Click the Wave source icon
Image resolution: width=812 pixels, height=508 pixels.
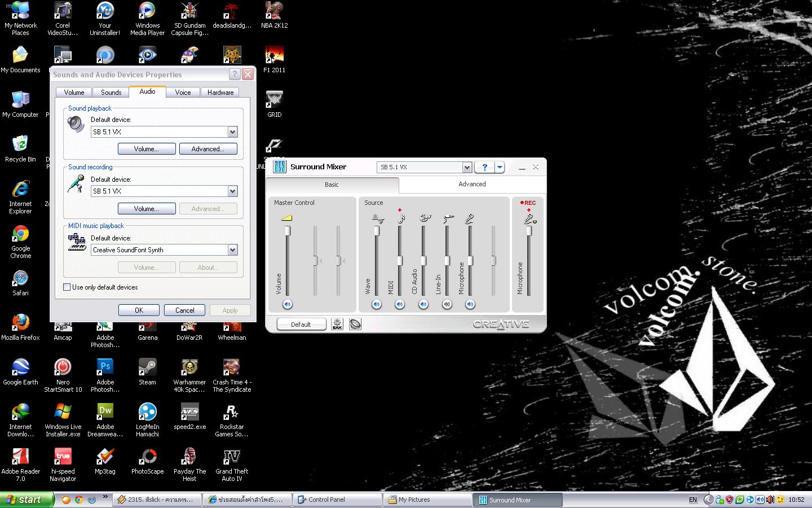[x=377, y=218]
